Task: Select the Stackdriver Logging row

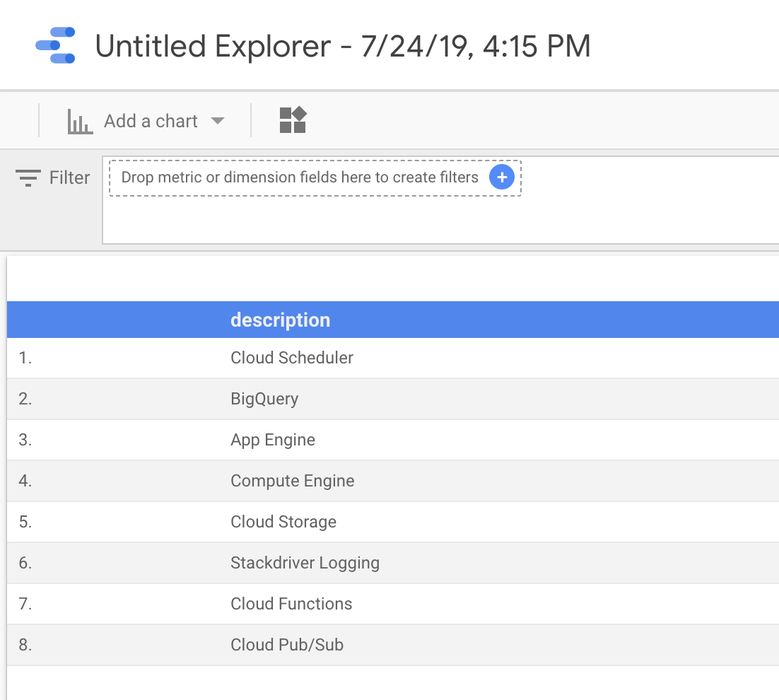Action: pos(393,563)
